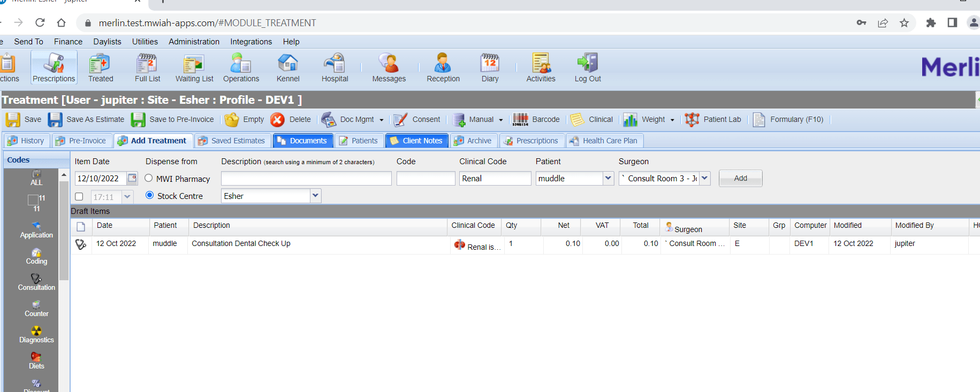Open the Messages icon
The image size is (980, 392).
[x=389, y=67]
